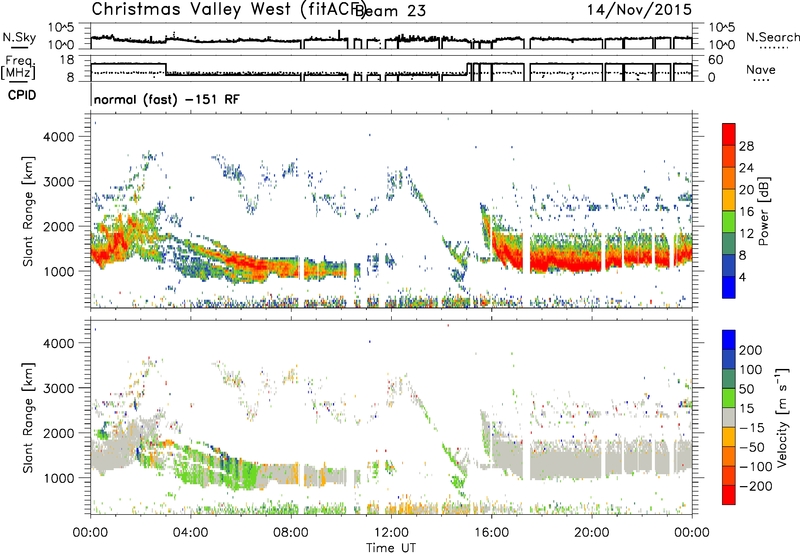Click the "28" tick on the power colorbar
Screen dimensions: 800x554
pos(746,146)
